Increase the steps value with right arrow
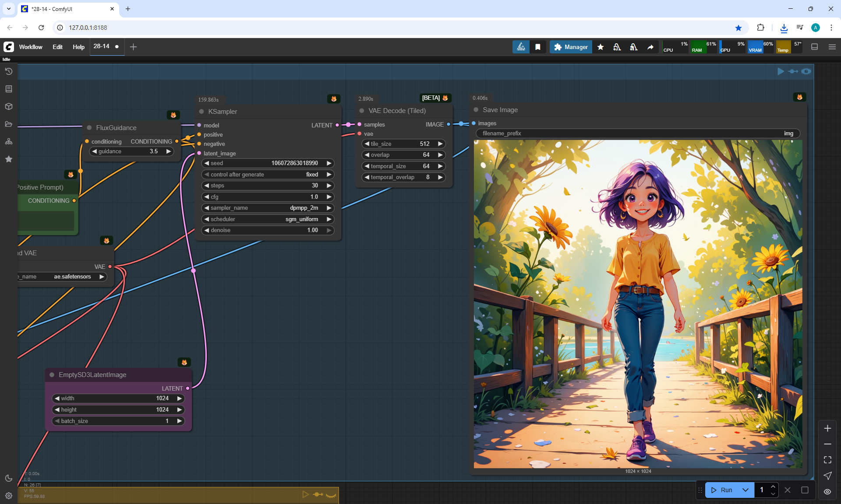Screen dimensions: 841x504 coord(329,186)
